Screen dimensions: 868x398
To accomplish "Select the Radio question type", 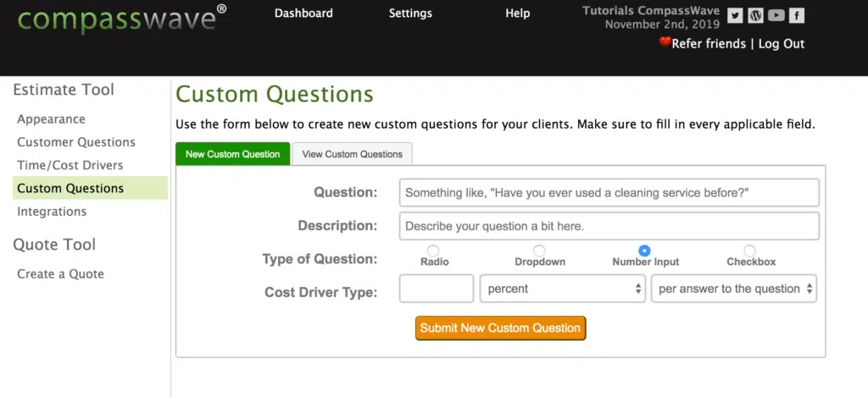I will point(434,251).
